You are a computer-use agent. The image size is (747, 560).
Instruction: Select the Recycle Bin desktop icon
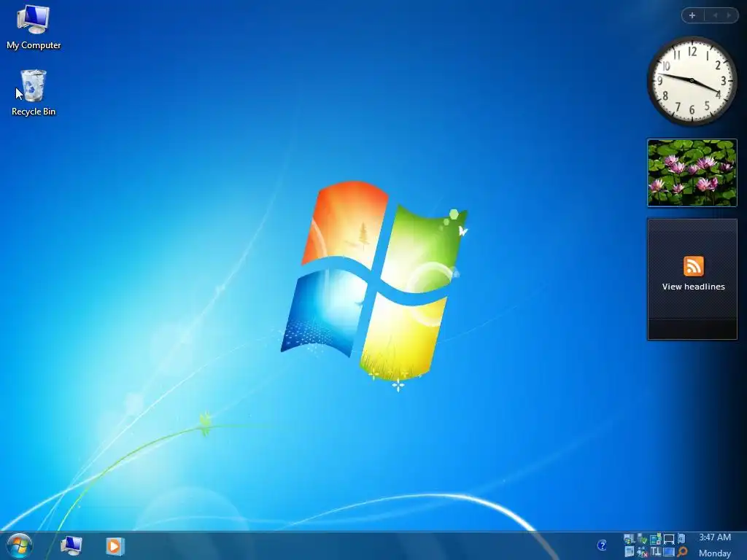point(34,93)
